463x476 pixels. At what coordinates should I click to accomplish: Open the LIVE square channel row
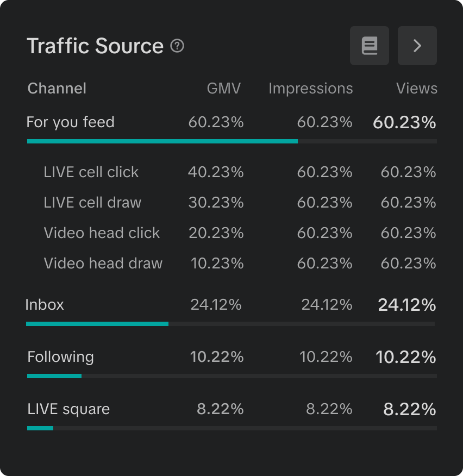68,409
